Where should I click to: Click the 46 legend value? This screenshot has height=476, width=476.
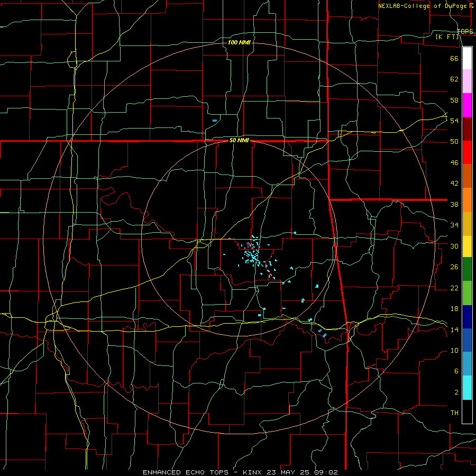pos(454,163)
